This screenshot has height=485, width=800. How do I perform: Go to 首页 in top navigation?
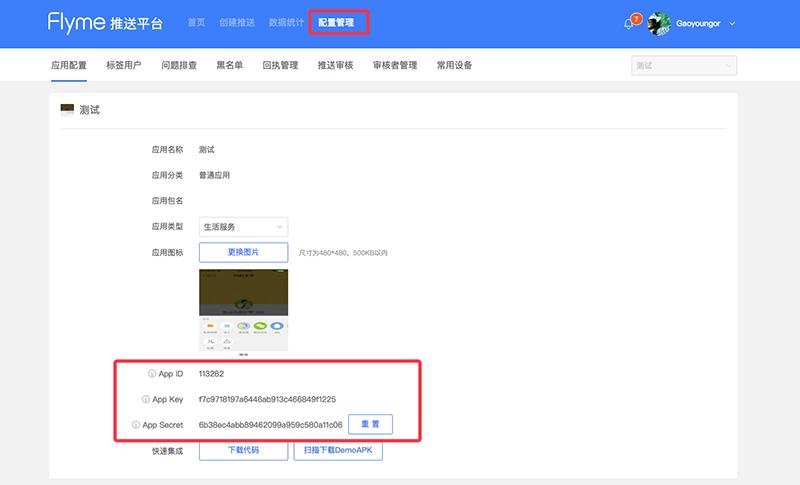pyautogui.click(x=197, y=22)
